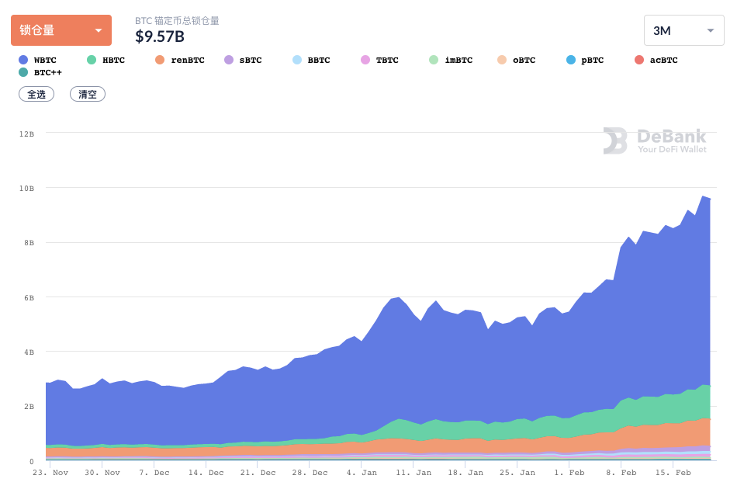Click the 全选 select-all button

[36, 94]
